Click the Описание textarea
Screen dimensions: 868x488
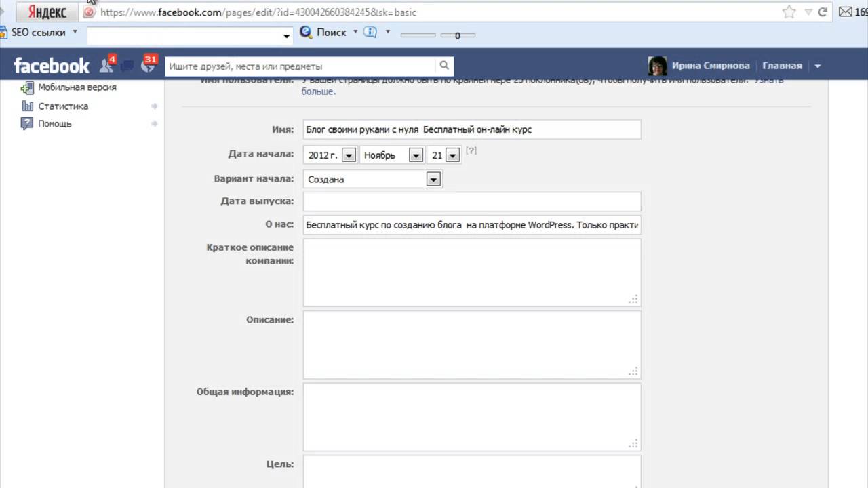[472, 345]
